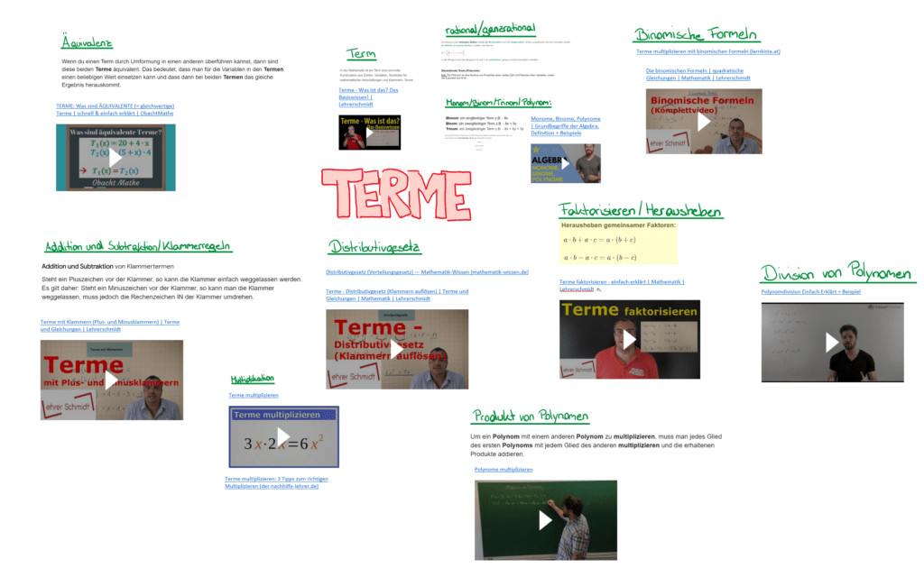Open the 'Terme multiplizieren' link under Multiplikation

[x=254, y=396]
